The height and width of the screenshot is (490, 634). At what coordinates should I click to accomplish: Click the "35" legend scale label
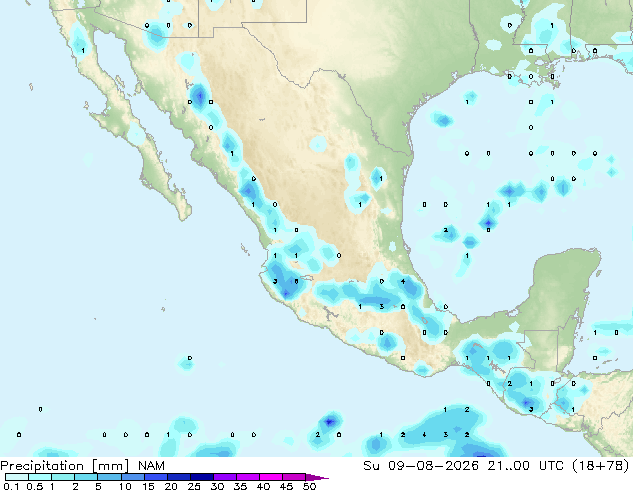[240, 486]
